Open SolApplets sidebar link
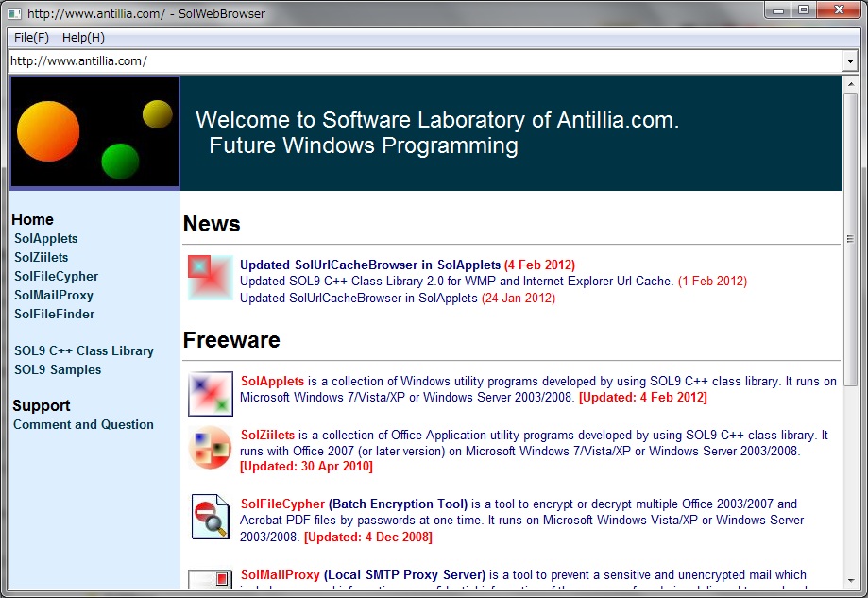The height and width of the screenshot is (598, 868). (46, 239)
